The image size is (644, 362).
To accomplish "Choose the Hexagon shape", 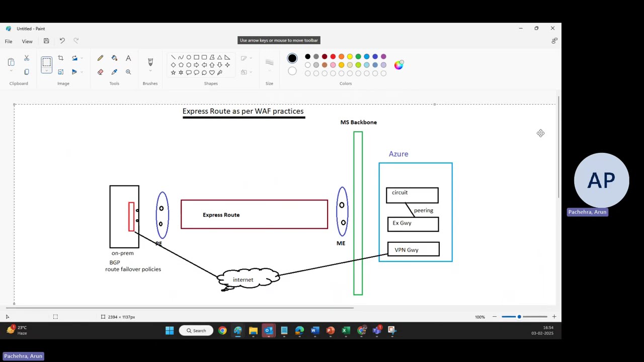I will click(189, 65).
